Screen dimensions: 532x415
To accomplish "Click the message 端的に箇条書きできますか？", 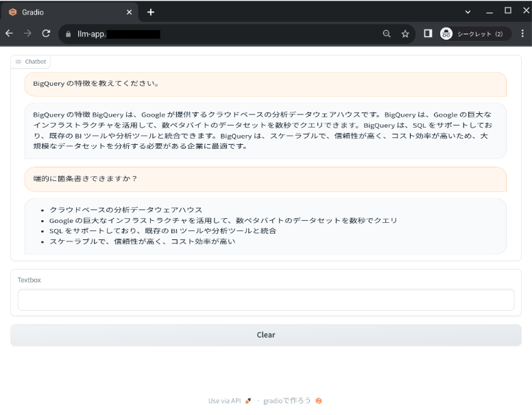I will 265,179.
